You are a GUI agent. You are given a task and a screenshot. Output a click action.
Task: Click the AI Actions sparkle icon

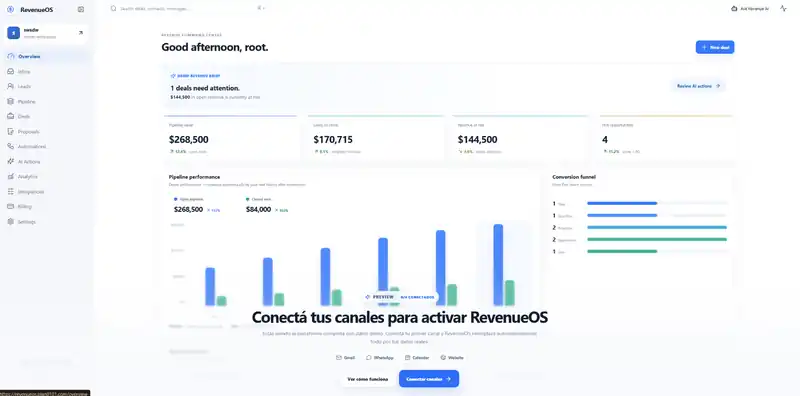(x=11, y=161)
